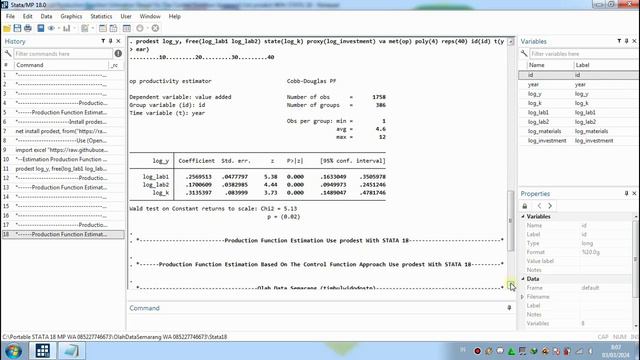
Task: Select History row 7 'net install prodest'
Action: pyautogui.click(x=63, y=131)
